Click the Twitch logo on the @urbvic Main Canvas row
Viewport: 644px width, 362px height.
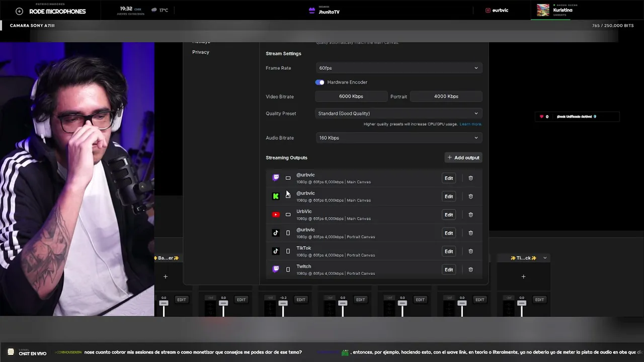[x=276, y=178]
